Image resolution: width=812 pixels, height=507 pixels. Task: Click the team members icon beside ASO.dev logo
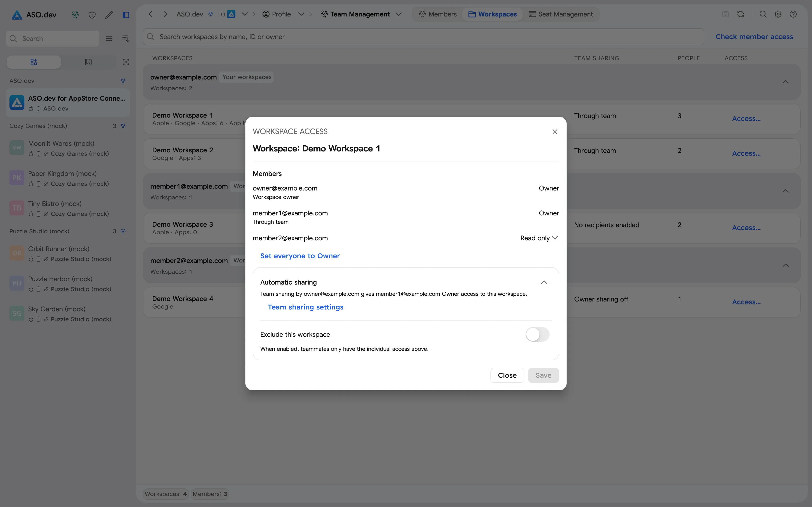tap(75, 15)
